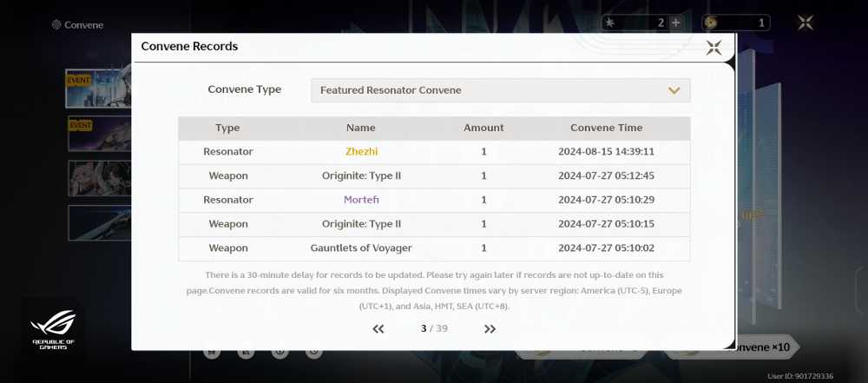
Task: Click Originite: Type II at 05:12:45 row
Action: (361, 175)
